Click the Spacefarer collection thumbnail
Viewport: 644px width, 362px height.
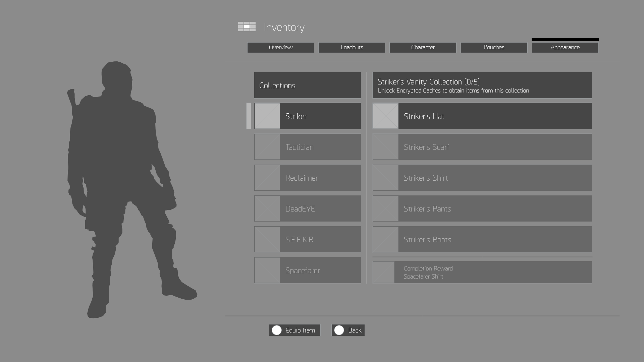(267, 270)
